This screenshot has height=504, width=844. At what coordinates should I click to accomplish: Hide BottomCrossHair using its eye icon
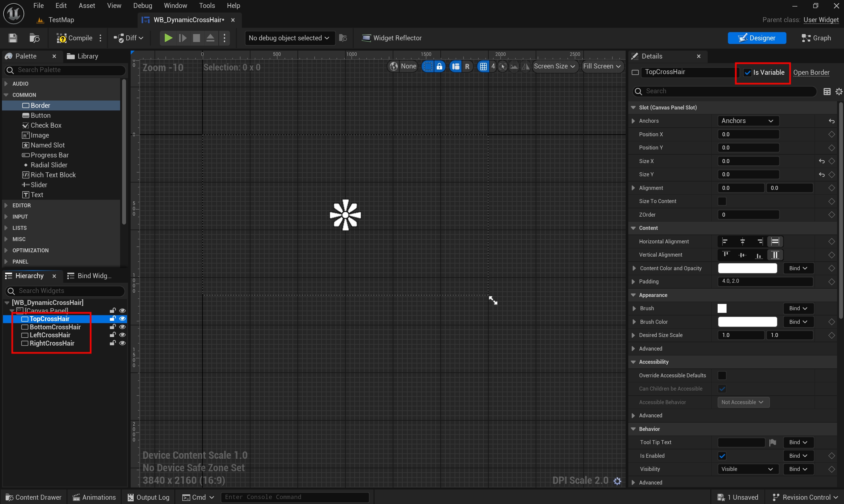122,327
